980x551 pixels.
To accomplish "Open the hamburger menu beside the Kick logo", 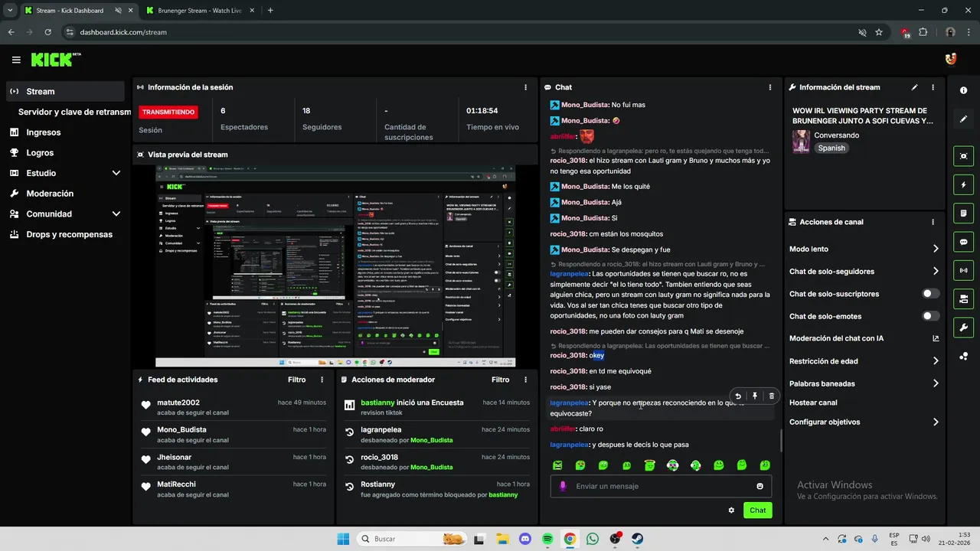I will point(16,60).
